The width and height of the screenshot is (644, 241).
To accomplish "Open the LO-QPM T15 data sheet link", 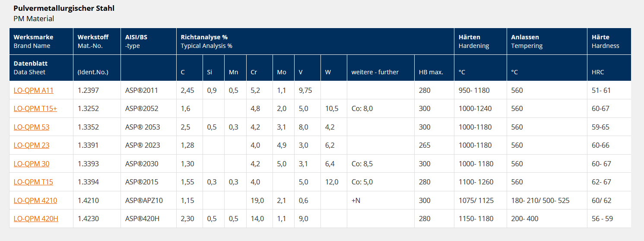I will pyautogui.click(x=33, y=182).
